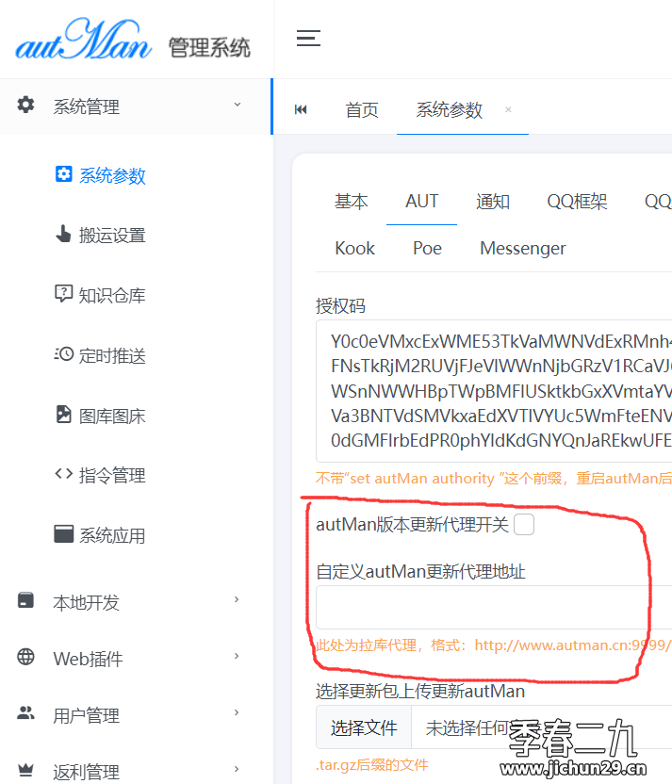Click 选择文件 upload button
This screenshot has height=784, width=672.
click(364, 727)
